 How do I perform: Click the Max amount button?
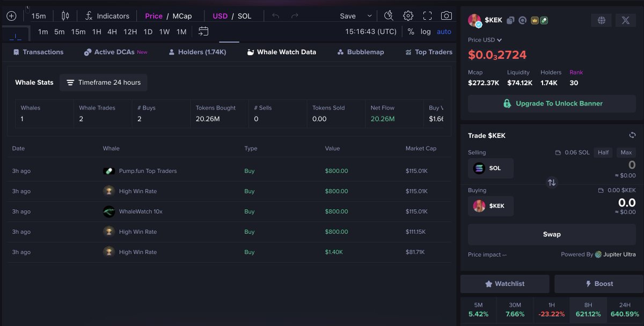tap(626, 152)
